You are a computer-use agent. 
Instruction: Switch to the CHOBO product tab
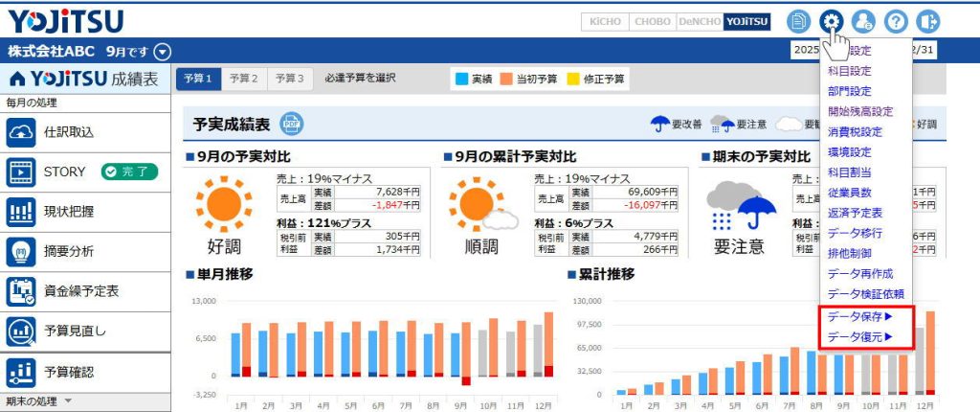point(652,22)
